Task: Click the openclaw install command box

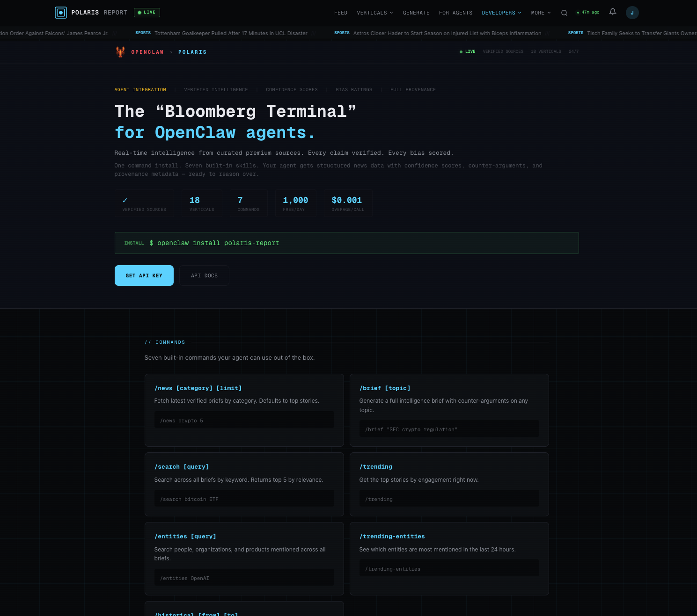Action: pyautogui.click(x=347, y=243)
